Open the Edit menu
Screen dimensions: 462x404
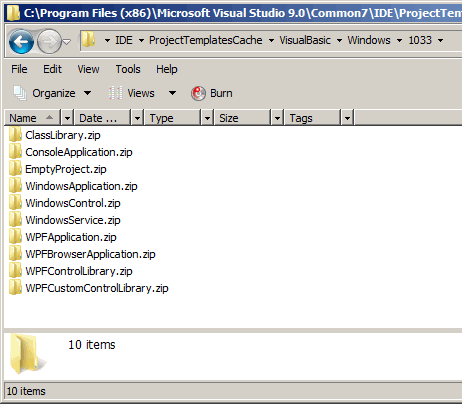tap(52, 69)
